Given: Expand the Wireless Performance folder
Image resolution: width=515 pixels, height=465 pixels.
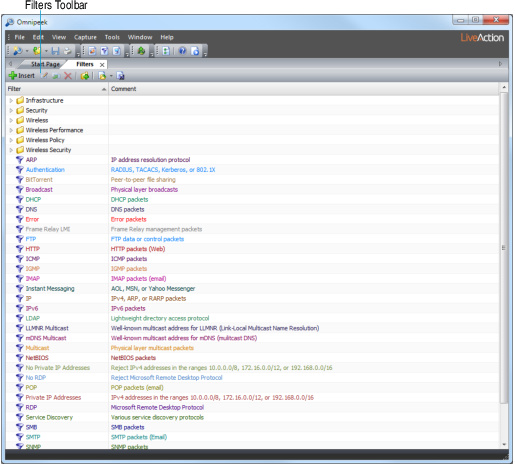Looking at the screenshot, I should (11, 130).
